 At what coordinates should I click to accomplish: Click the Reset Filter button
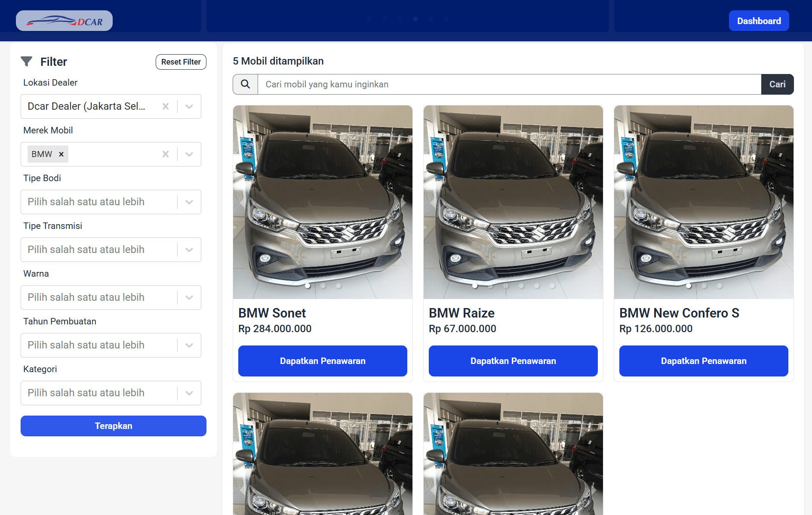[181, 62]
